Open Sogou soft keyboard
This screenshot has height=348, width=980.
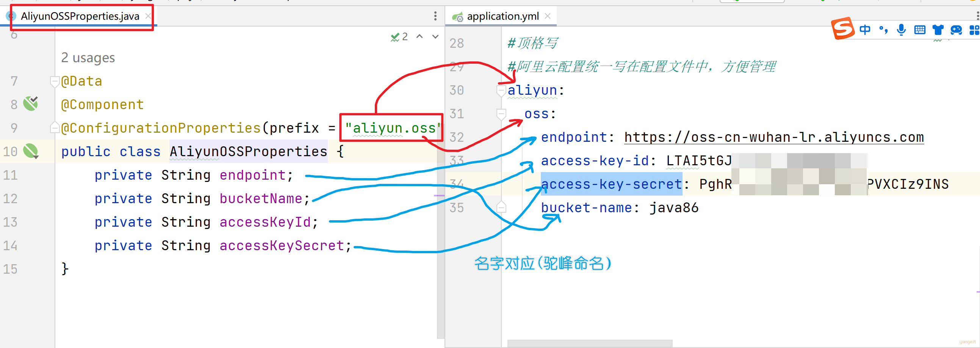coord(919,30)
